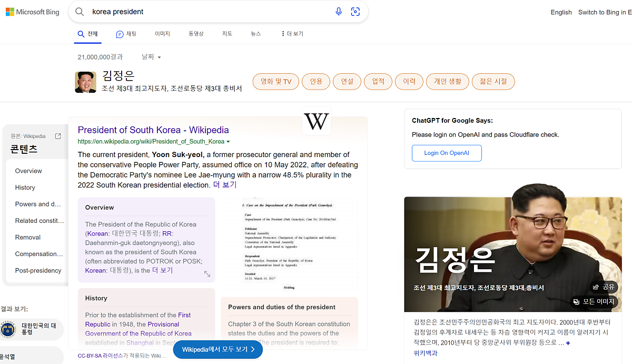
Task: Click the 연설 chip
Action: coord(347,82)
